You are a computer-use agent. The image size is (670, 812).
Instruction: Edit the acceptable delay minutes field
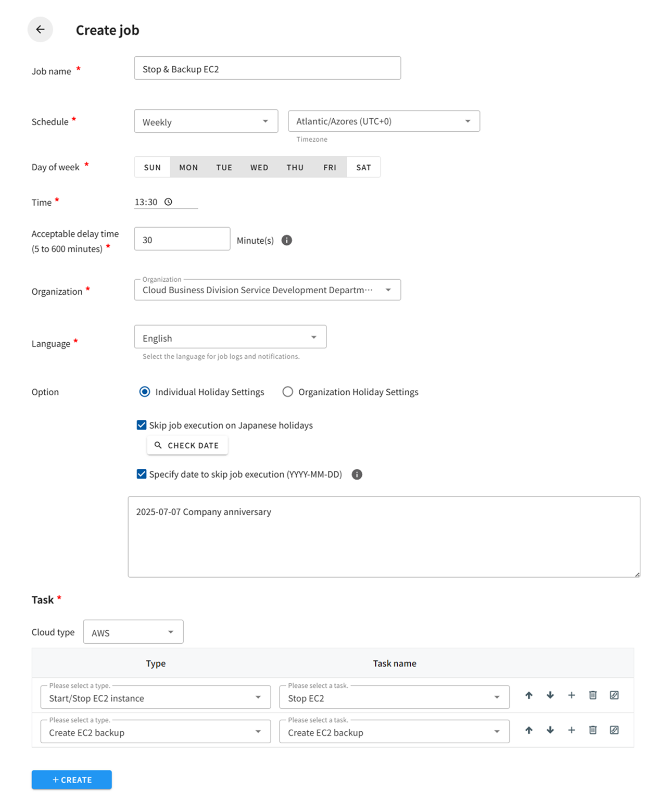(182, 239)
